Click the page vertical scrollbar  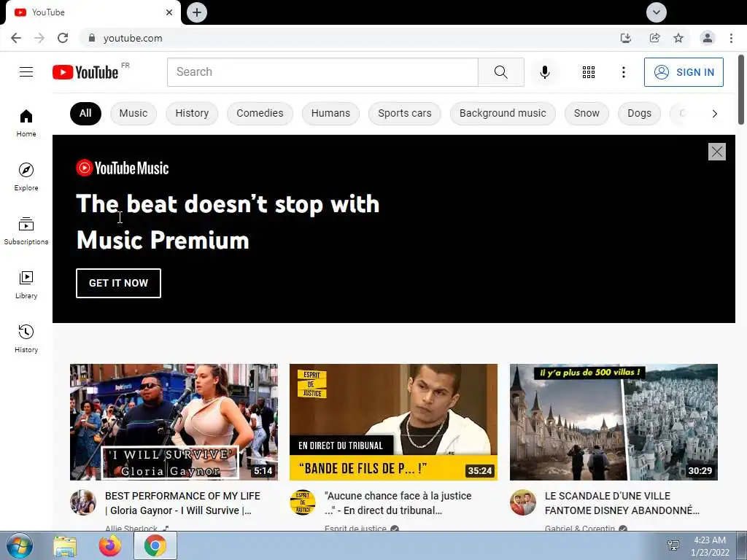click(741, 90)
